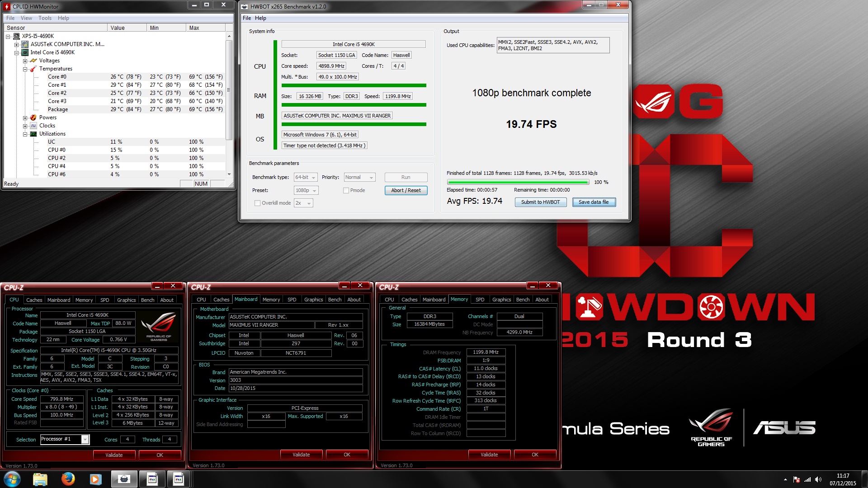
Task: Click the HWBOT x265 Benchmark title bar icon
Action: [245, 6]
